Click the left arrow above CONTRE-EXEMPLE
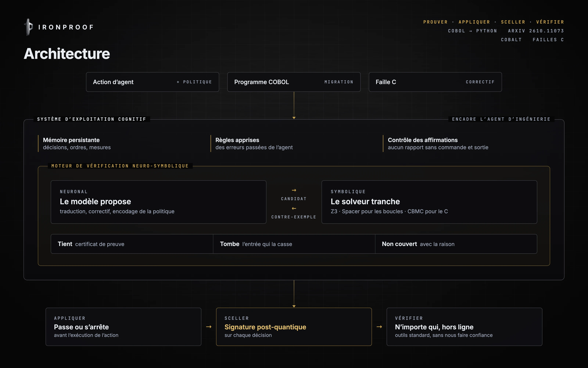The width and height of the screenshot is (588, 368). click(294, 208)
